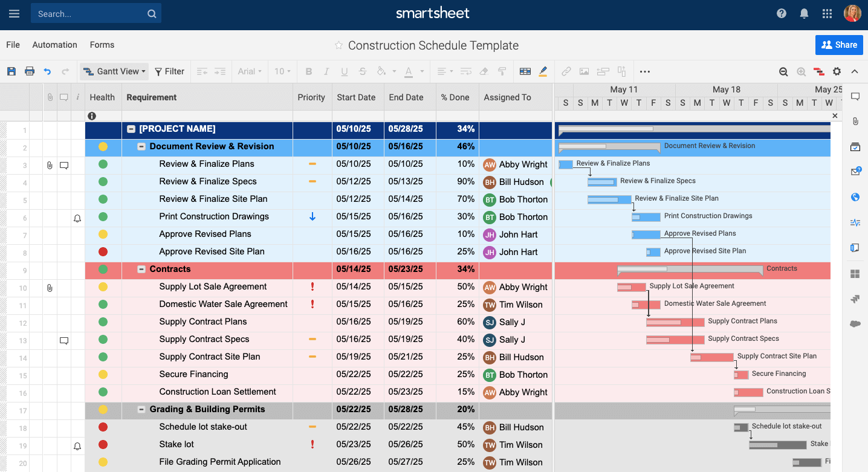
Task: Apply bold formatting
Action: tap(309, 71)
